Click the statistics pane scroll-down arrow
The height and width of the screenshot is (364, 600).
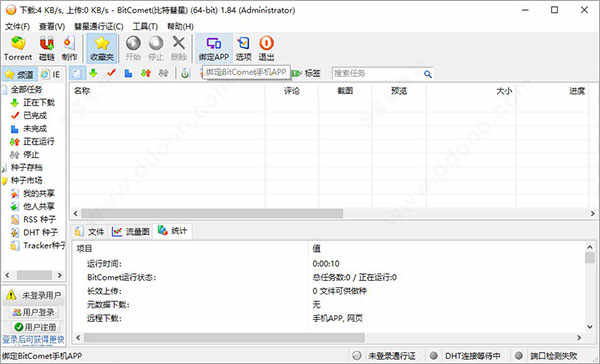pos(590,326)
